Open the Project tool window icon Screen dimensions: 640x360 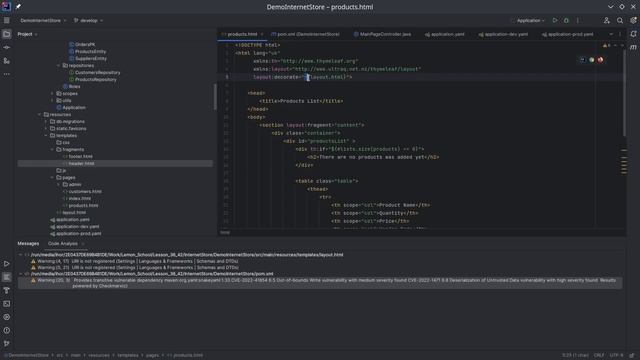point(7,34)
